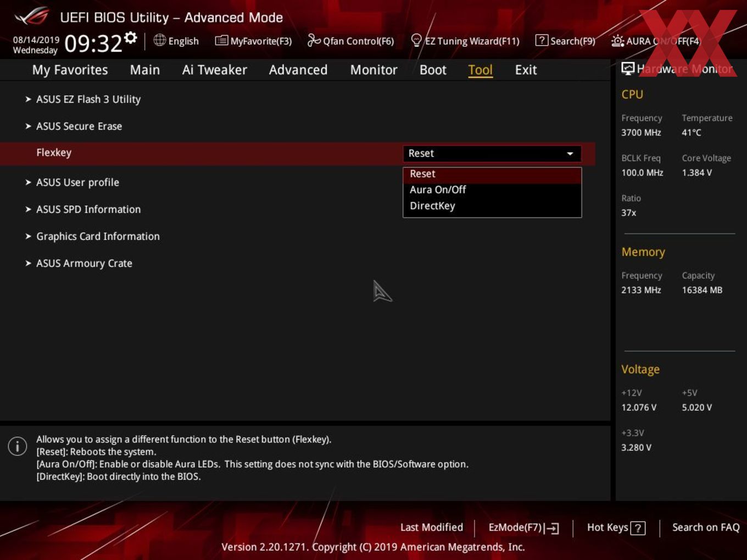Click the +5V 5.020 V reading
The width and height of the screenshot is (747, 560).
click(x=696, y=407)
